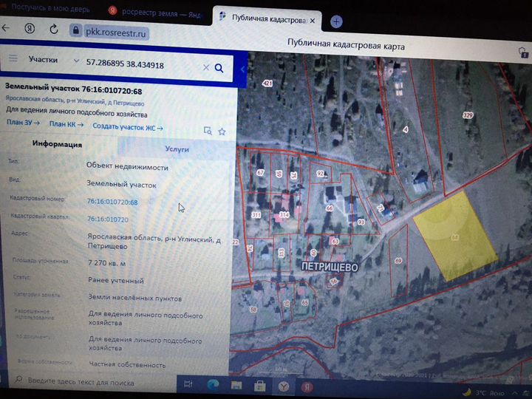This screenshot has height=399, width=532.
Task: Open a new browser tab
Action: click(x=336, y=21)
